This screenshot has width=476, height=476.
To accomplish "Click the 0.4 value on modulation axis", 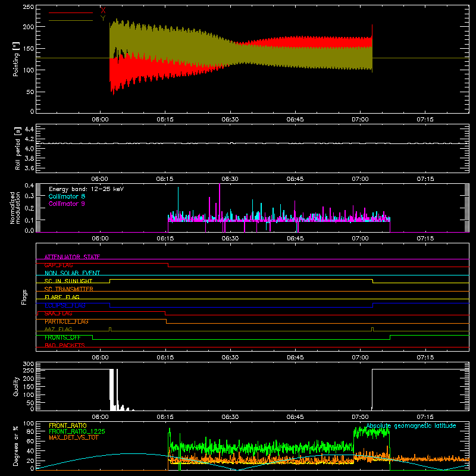I will [x=29, y=186].
